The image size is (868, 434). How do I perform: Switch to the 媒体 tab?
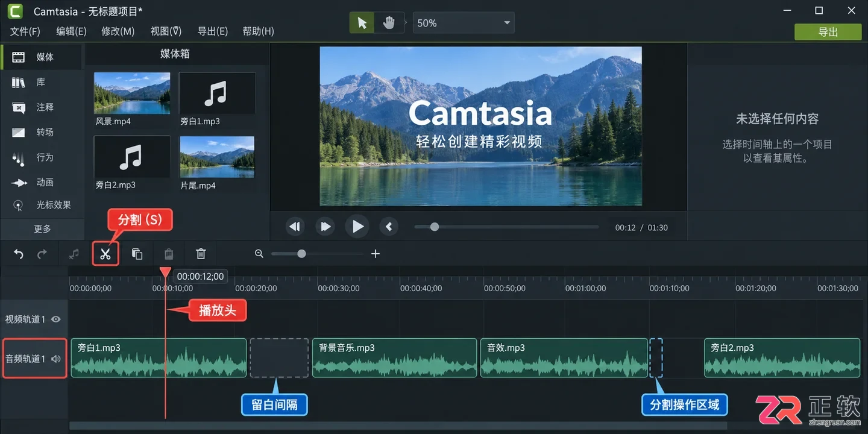pos(42,57)
